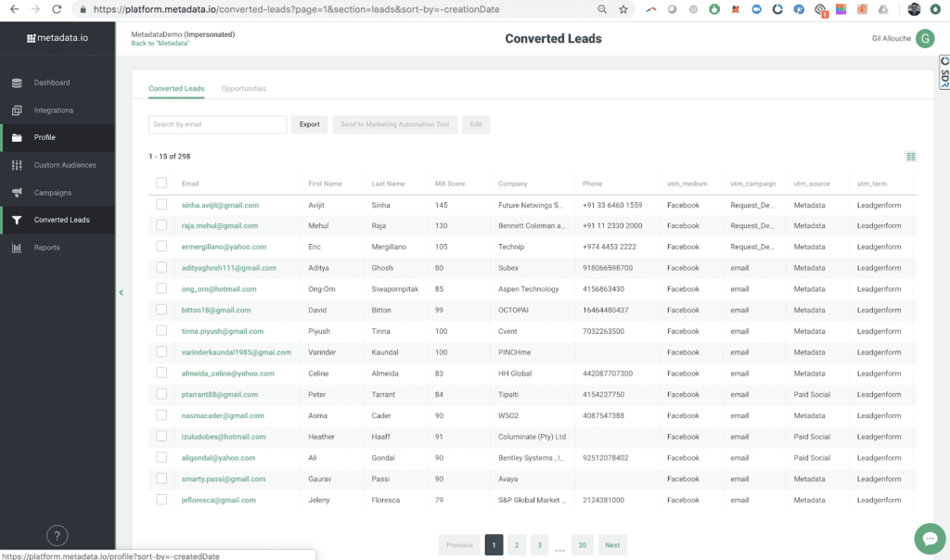Open the tinna.piyush@gmail.com lead link

point(223,331)
